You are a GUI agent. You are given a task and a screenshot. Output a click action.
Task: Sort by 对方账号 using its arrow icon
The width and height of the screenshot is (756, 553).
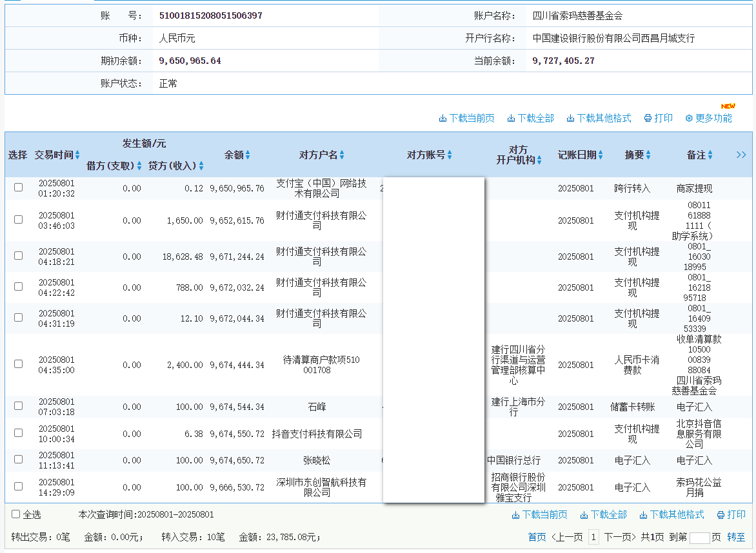(x=450, y=155)
